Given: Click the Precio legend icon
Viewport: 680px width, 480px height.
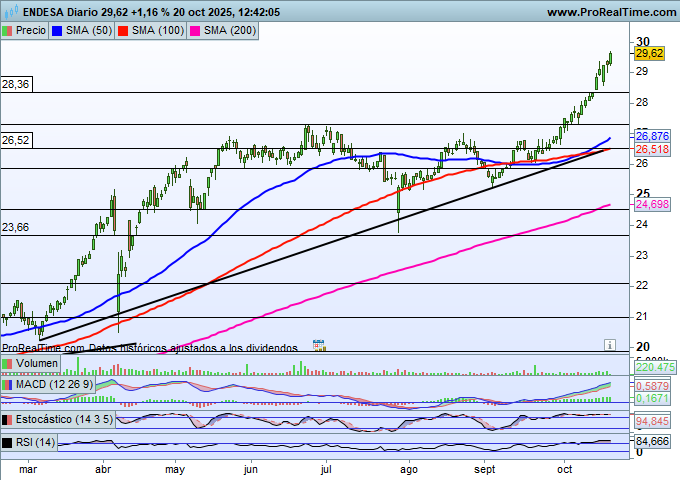Looking at the screenshot, I should click(9, 31).
